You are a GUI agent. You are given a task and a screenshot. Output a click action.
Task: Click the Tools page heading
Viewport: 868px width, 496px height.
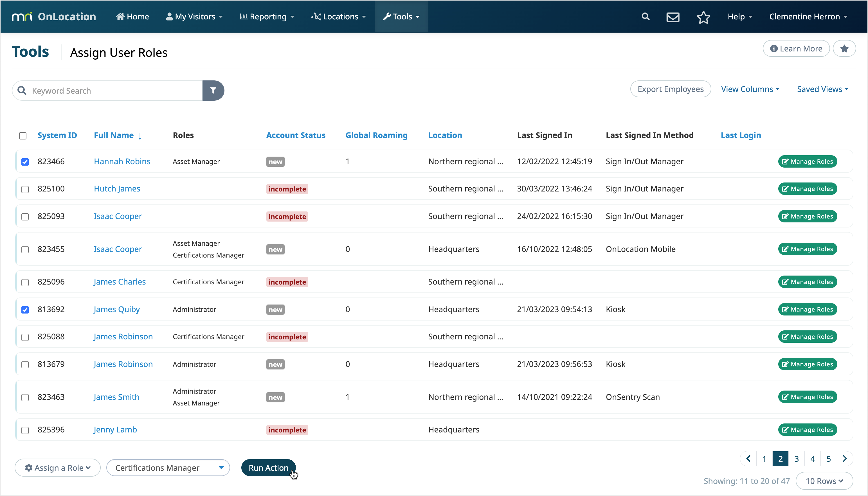pyautogui.click(x=30, y=52)
